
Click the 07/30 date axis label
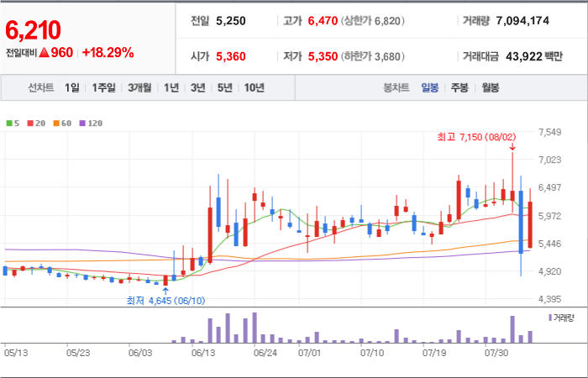tap(496, 354)
